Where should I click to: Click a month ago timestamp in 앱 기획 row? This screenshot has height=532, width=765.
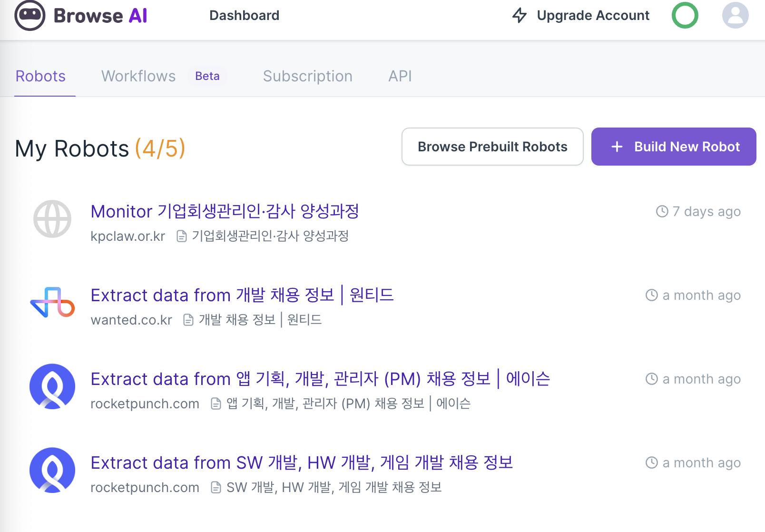coord(702,379)
